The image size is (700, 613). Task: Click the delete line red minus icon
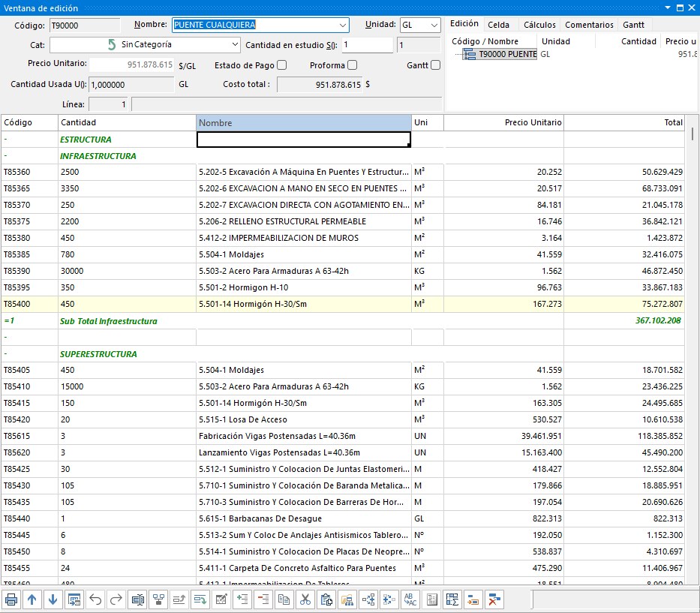tap(263, 599)
